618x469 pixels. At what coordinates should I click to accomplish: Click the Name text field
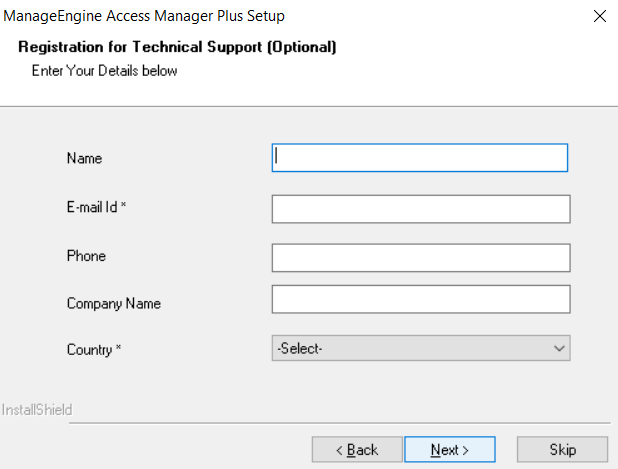pos(420,158)
